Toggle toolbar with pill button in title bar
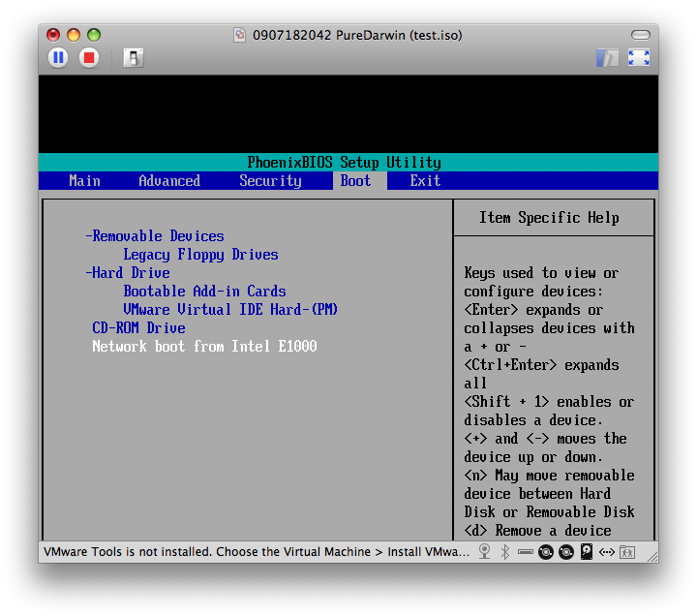697x616 pixels. pos(641,35)
